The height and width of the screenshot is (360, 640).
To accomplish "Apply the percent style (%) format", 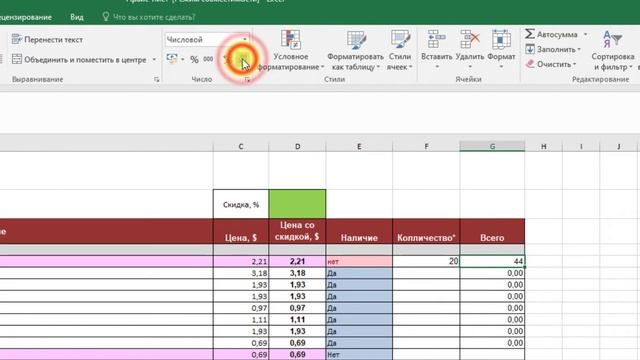I will pos(194,60).
